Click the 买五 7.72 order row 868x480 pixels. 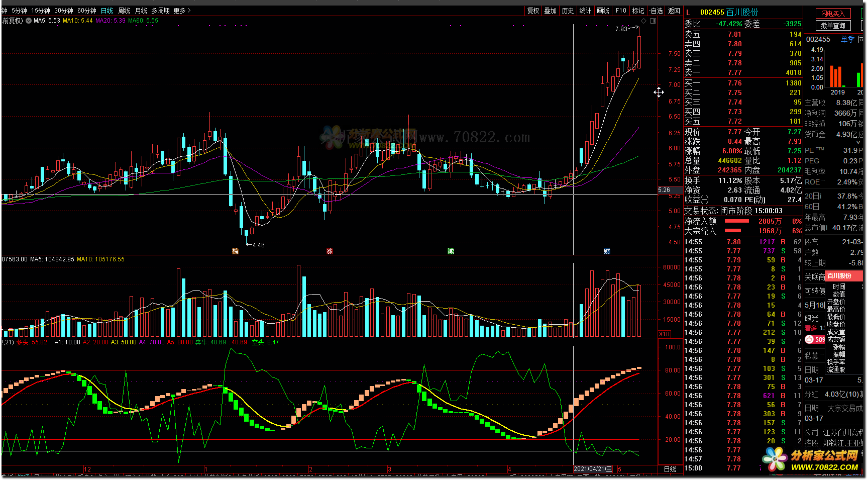point(743,121)
